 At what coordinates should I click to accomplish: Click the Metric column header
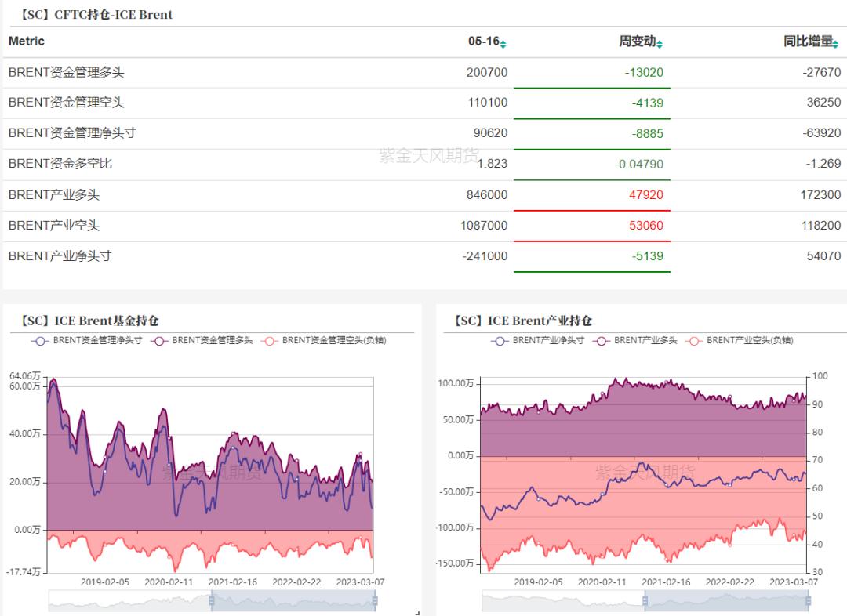tap(27, 42)
